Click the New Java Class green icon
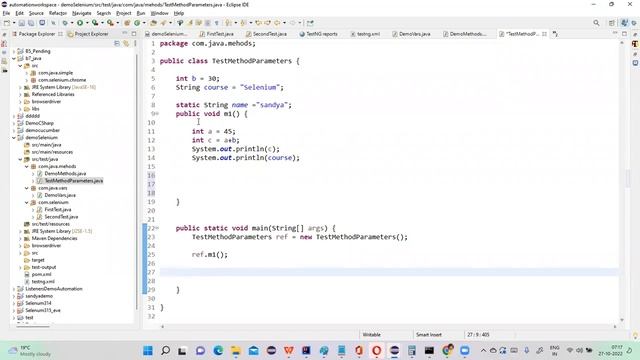 pos(138,23)
